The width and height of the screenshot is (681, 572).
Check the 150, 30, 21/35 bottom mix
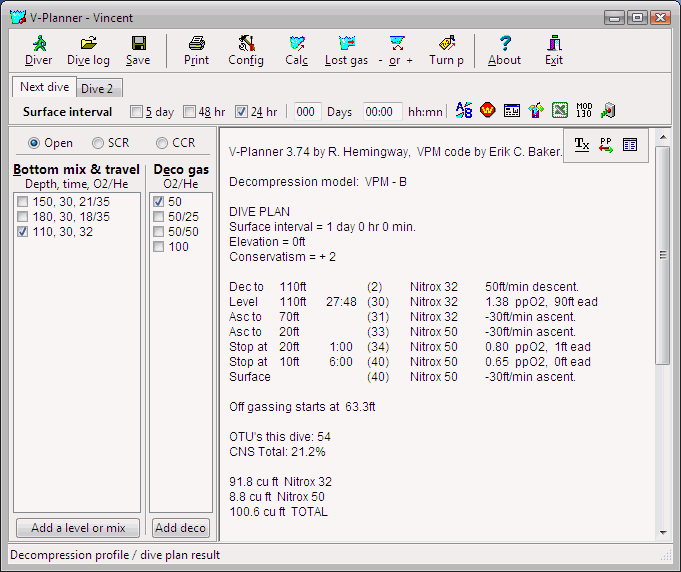pyautogui.click(x=23, y=202)
